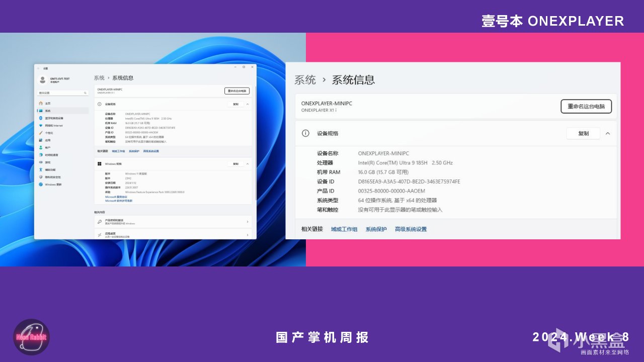Click the "2024/1/12" install date value
The width and height of the screenshot is (644, 362).
point(130,183)
